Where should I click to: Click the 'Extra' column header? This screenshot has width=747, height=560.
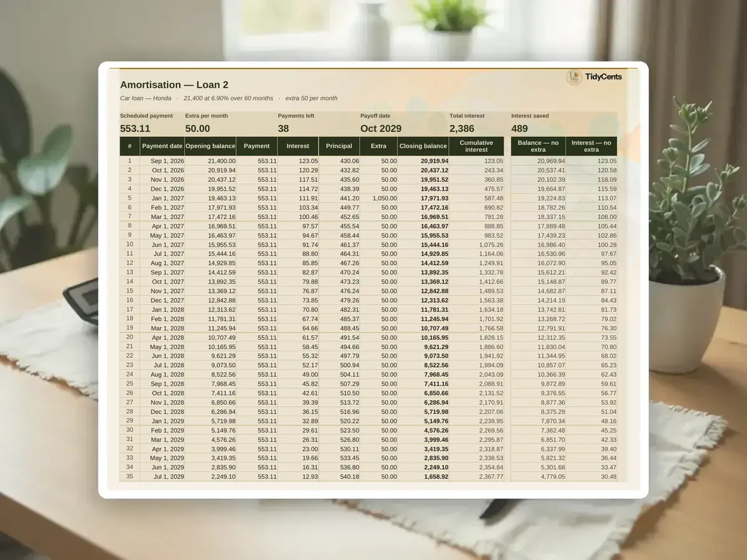coord(378,146)
